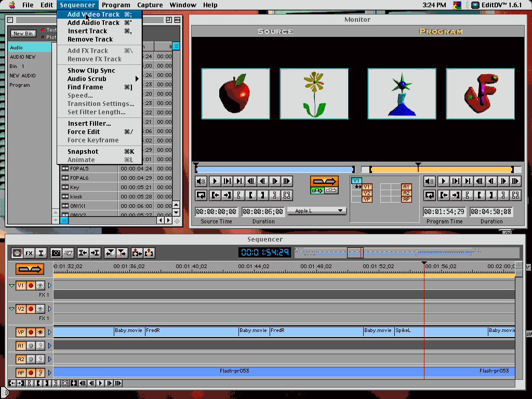
Task: Click the New Bin button
Action: point(23,34)
